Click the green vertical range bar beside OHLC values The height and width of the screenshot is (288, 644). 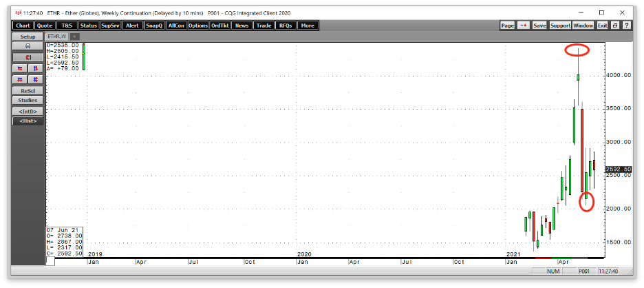point(84,56)
